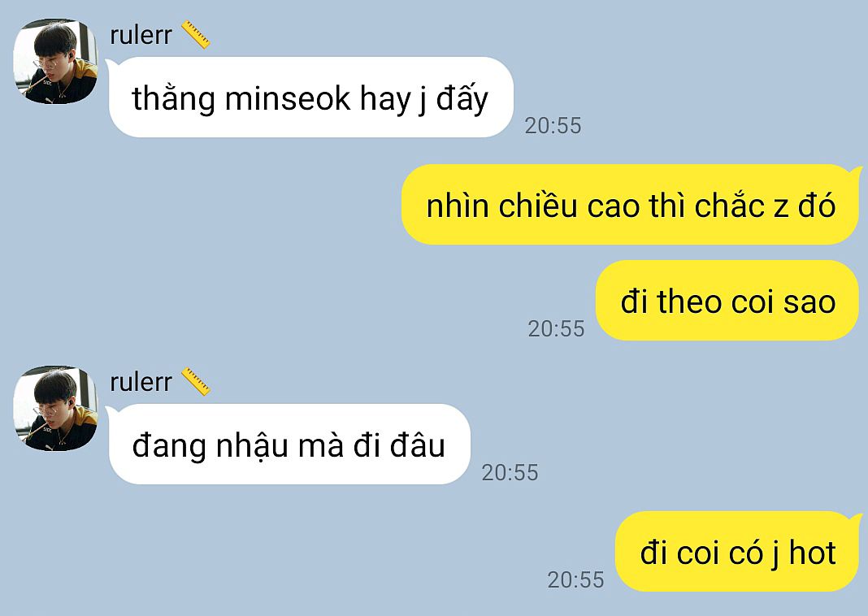The width and height of the screenshot is (868, 616).
Task: Tap the yellow bubble "đi coi có j hot"
Action: [737, 551]
